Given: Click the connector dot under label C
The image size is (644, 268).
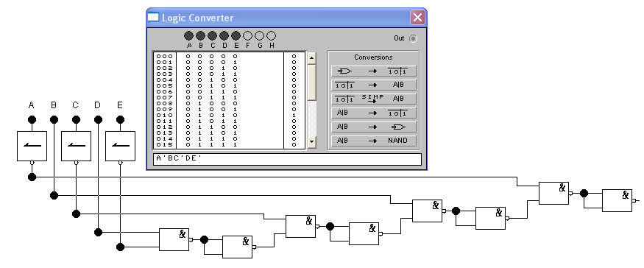Looking at the screenshot, I should pos(76,119).
